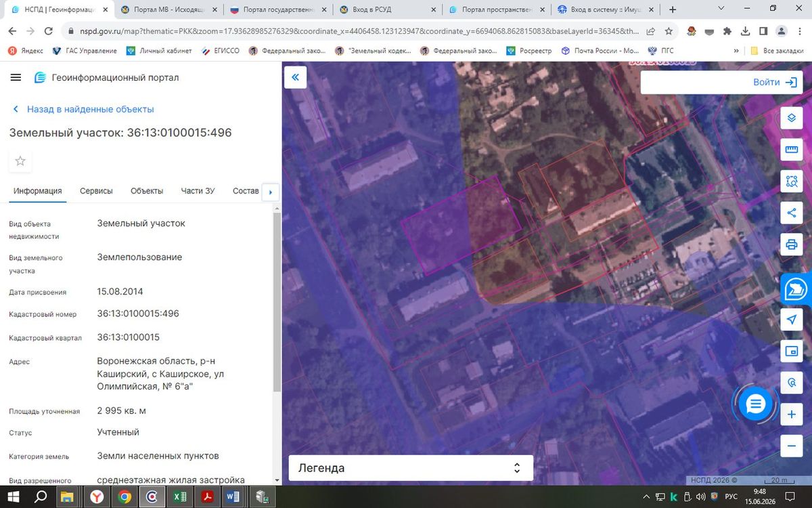The height and width of the screenshot is (508, 812).
Task: Switch to the Части ЗУ tab
Action: [198, 191]
